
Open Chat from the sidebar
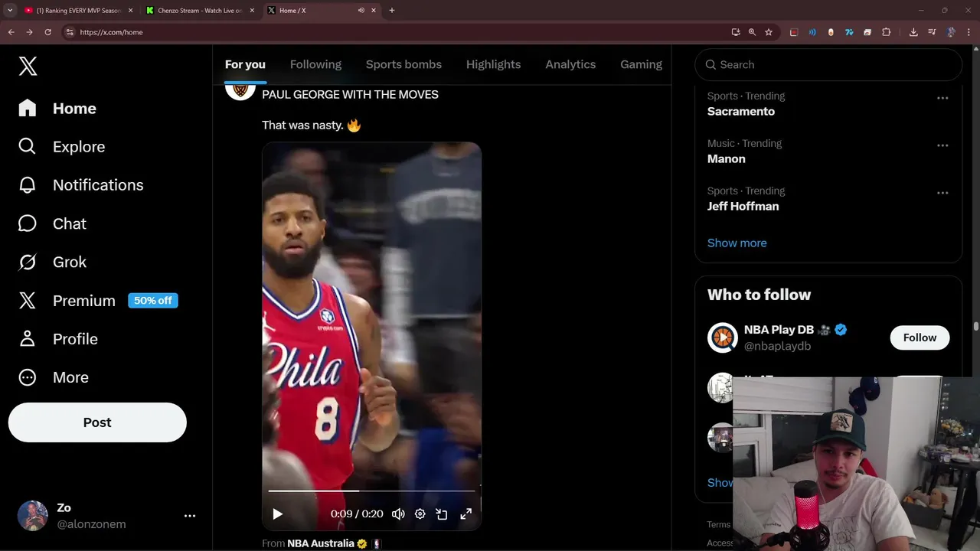pos(52,223)
